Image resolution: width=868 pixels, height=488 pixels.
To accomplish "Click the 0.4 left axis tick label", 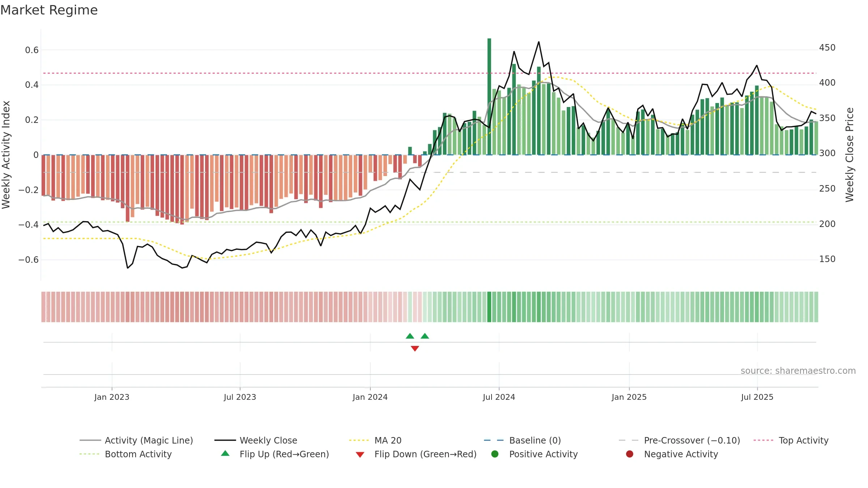I will [32, 85].
